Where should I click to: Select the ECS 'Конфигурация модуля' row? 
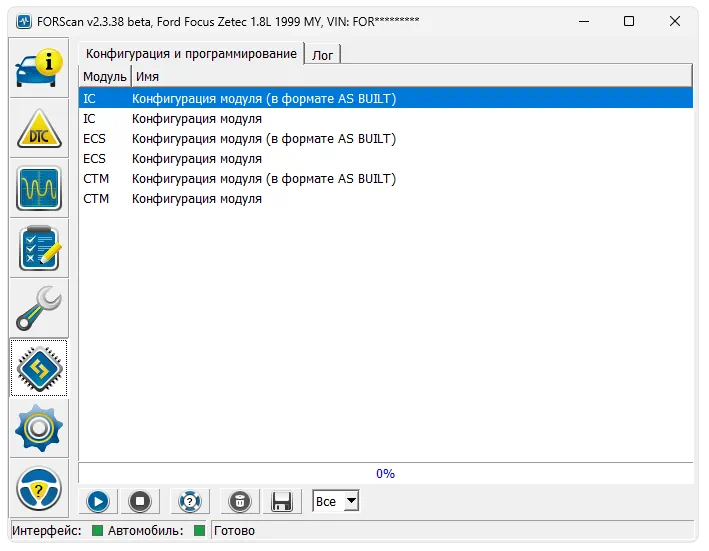tap(386, 159)
